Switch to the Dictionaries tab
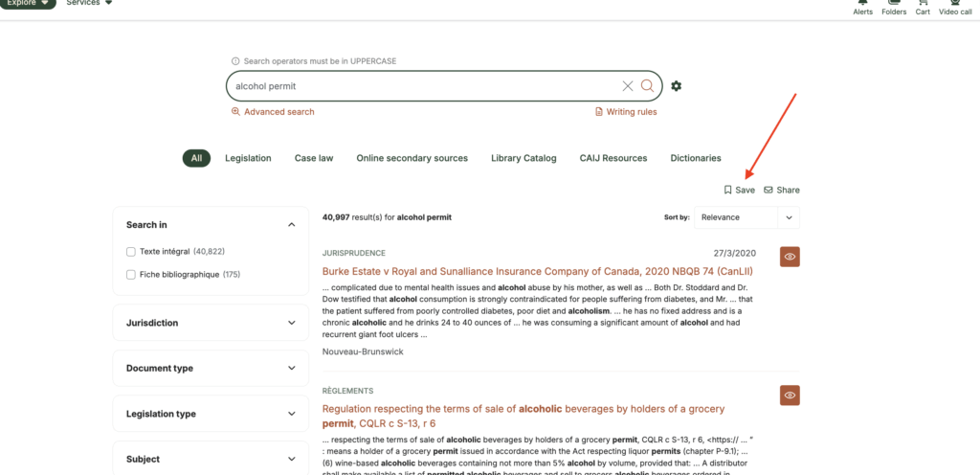Image resolution: width=980 pixels, height=475 pixels. (696, 158)
